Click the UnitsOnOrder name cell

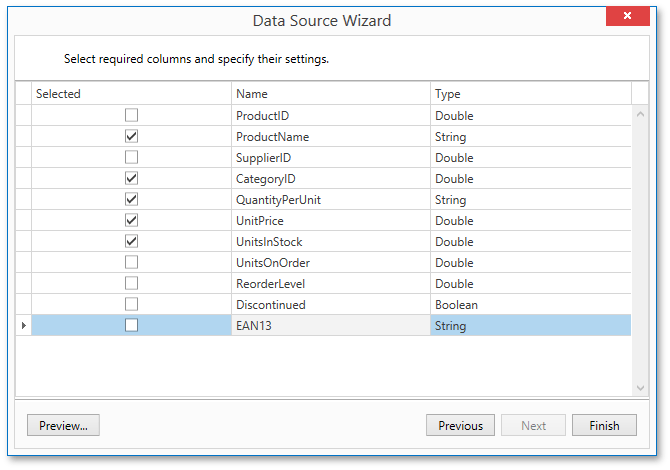pyautogui.click(x=331, y=262)
